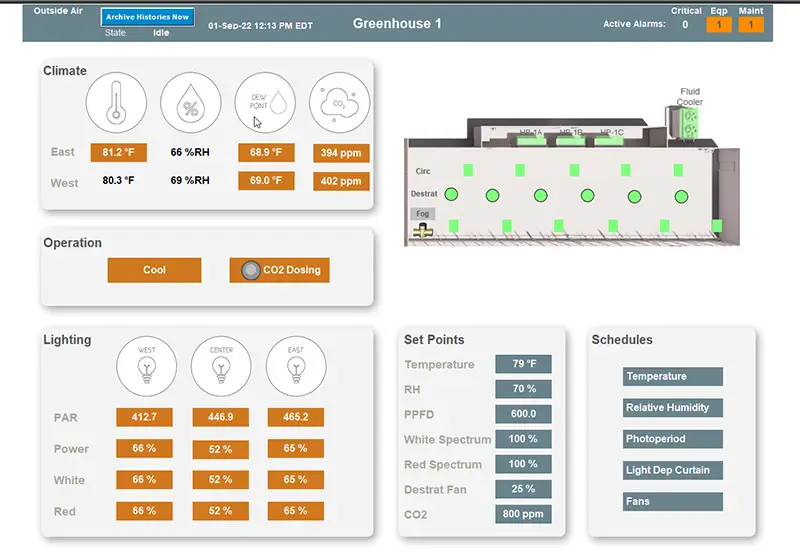Open the Temperature schedule

672,377
